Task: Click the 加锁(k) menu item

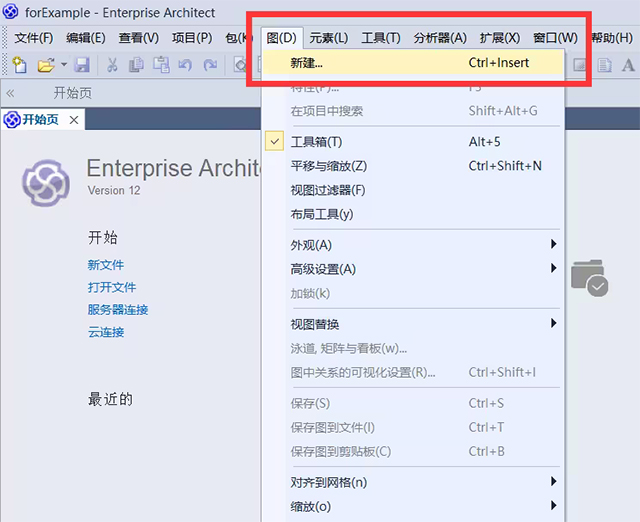Action: pyautogui.click(x=413, y=293)
